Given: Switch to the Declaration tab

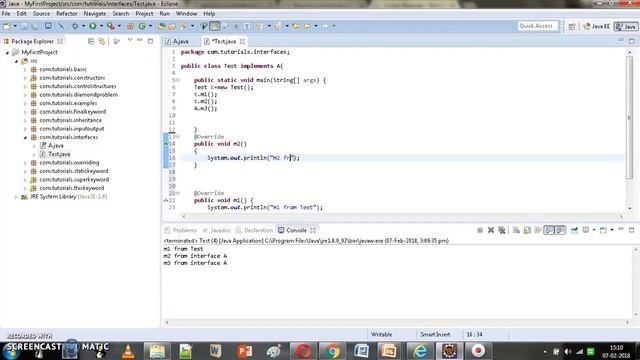Looking at the screenshot, I should (255, 230).
